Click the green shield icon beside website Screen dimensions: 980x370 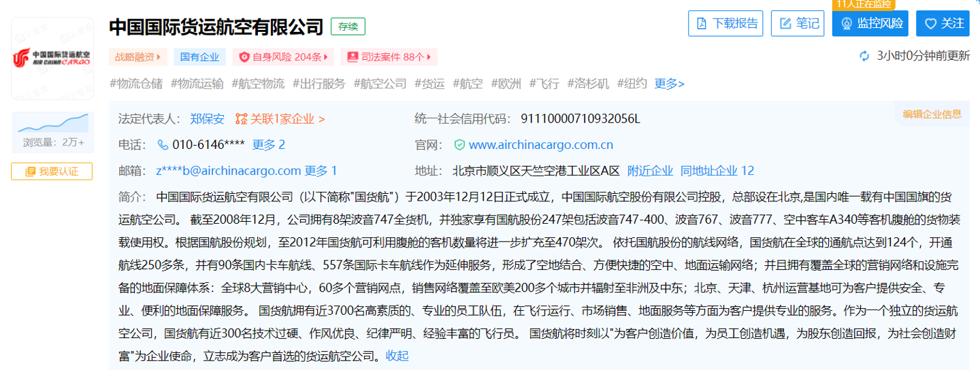tap(459, 145)
